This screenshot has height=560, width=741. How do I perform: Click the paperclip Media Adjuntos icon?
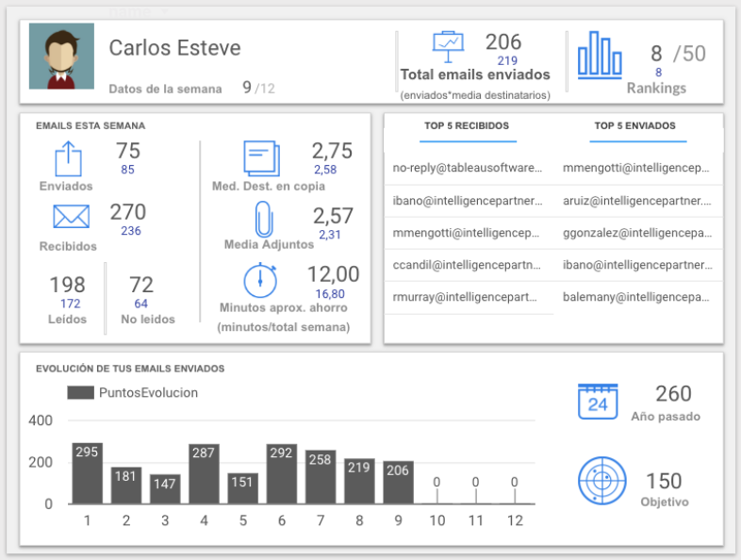262,219
